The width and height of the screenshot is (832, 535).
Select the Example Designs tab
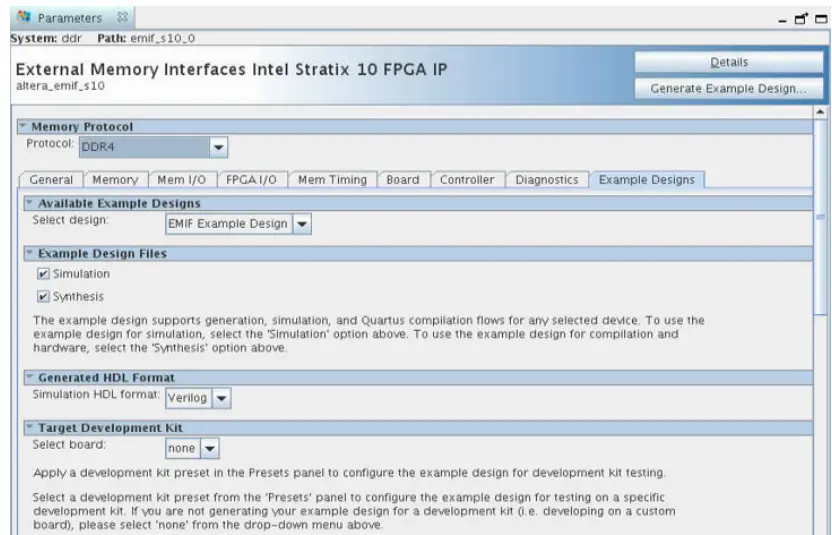[647, 180]
